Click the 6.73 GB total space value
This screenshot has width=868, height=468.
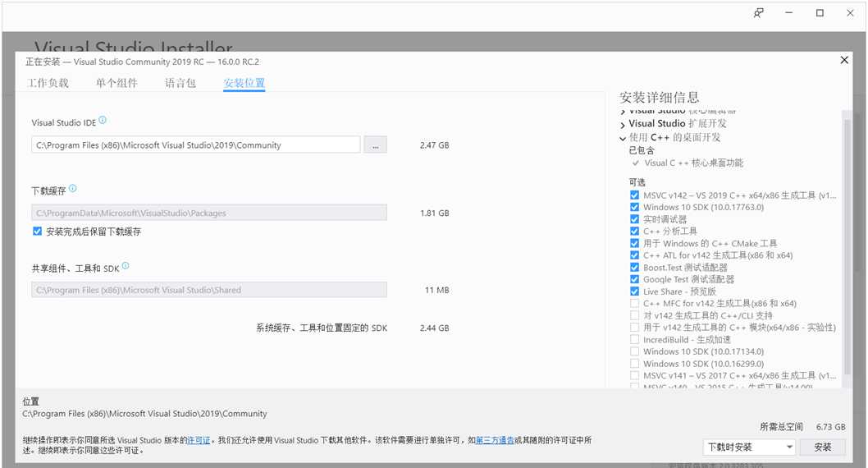(x=830, y=427)
